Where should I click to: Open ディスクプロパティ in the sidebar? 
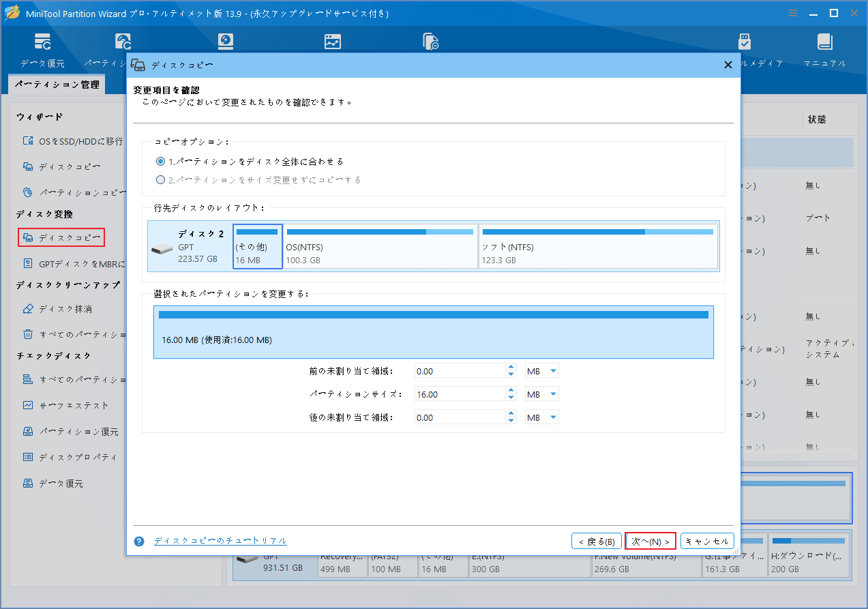(70, 457)
